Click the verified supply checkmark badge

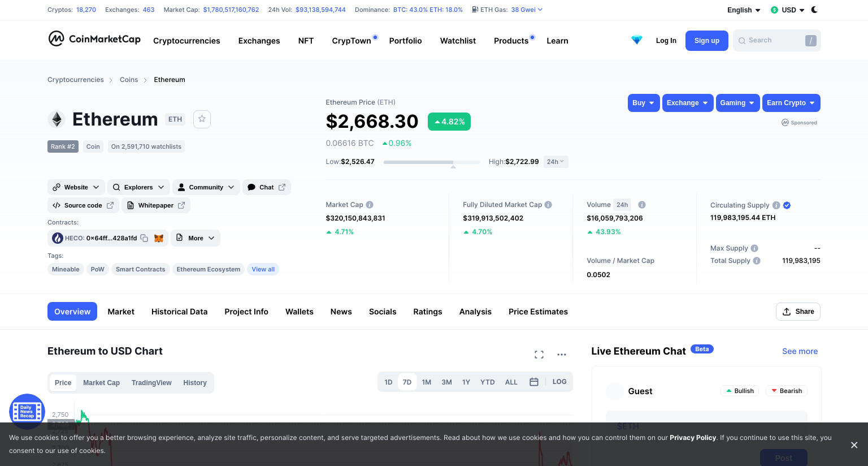click(787, 205)
